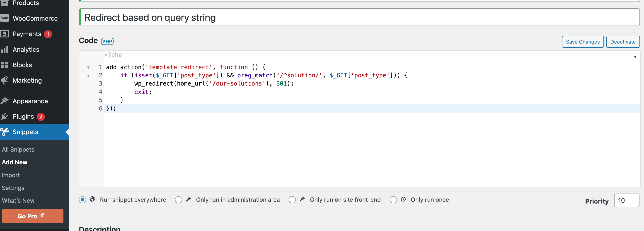Click the '/our-solutions' string in code
The image size is (644, 231).
pos(237,84)
